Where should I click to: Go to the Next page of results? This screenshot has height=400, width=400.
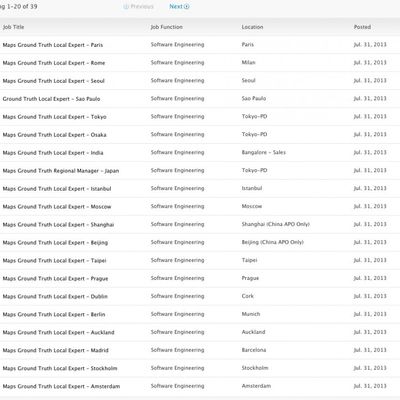pyautogui.click(x=179, y=6)
